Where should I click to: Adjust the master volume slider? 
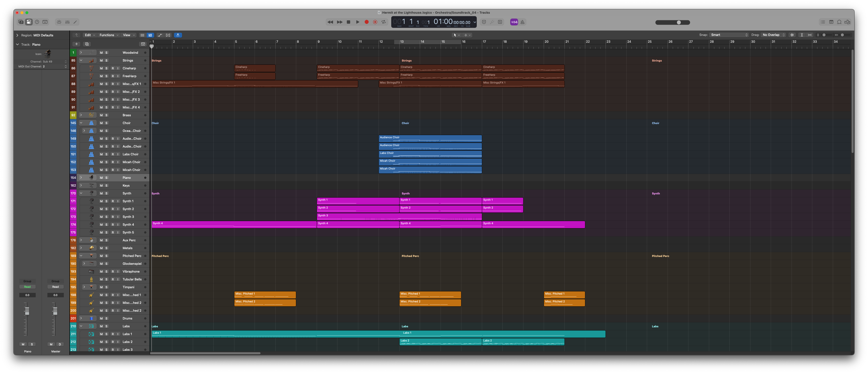pos(679,22)
